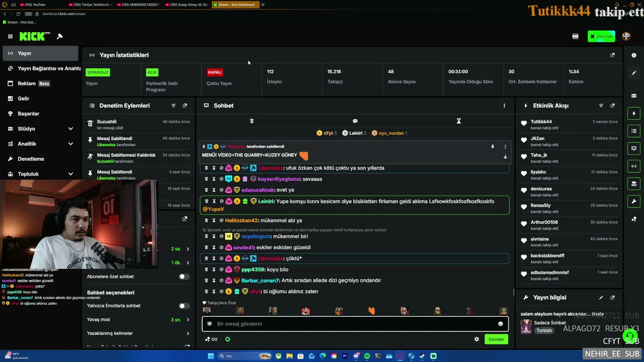Open the profile avatar at top right
The image size is (644, 362).
coord(626,36)
